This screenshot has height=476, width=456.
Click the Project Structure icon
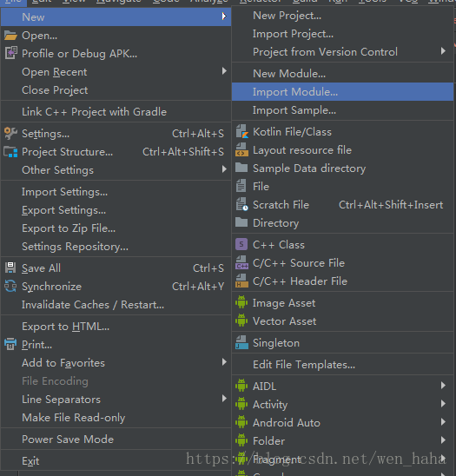(x=10, y=151)
